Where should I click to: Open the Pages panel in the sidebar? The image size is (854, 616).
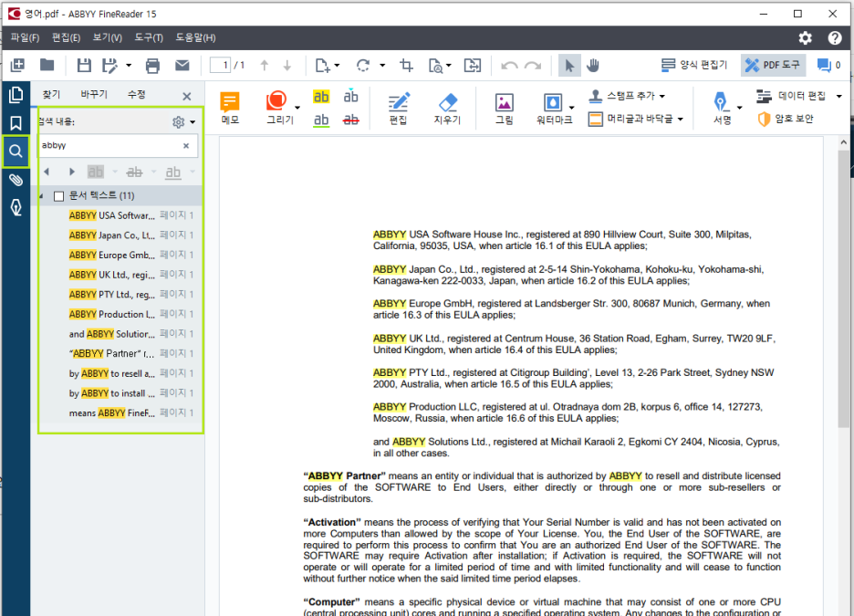click(16, 95)
